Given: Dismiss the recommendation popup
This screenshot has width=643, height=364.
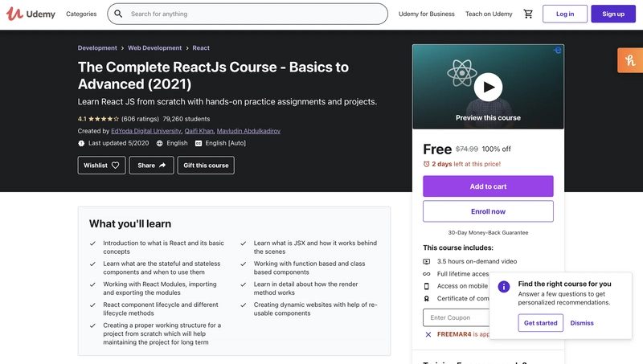Looking at the screenshot, I should pyautogui.click(x=581, y=323).
